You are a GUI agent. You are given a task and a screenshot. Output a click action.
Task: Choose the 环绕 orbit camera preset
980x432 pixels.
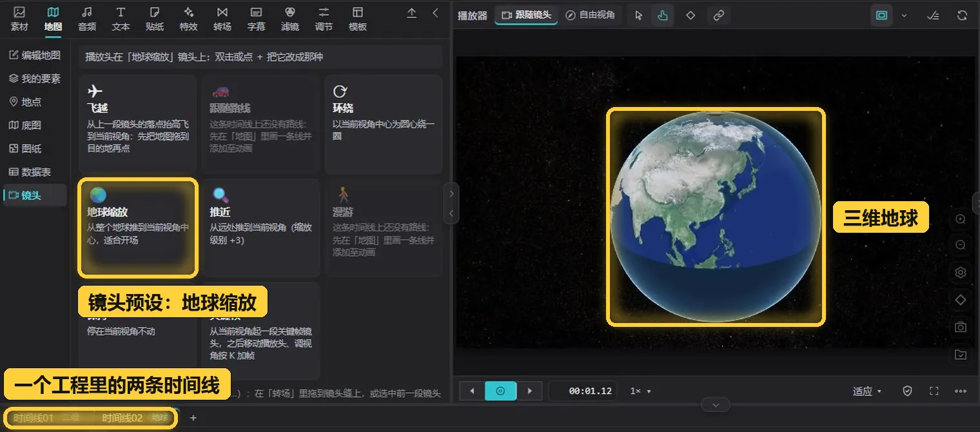click(x=384, y=124)
